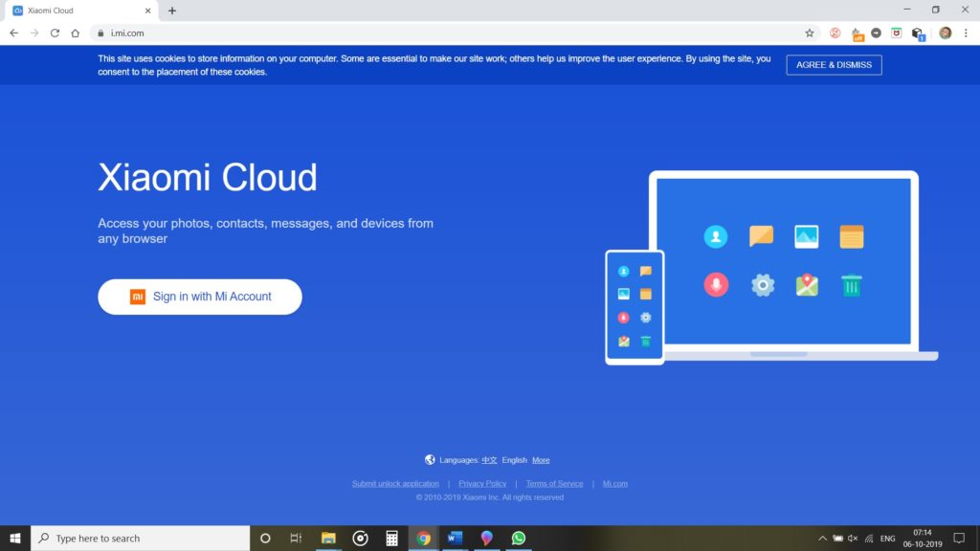Visit the Mi.com footer link
This screenshot has width=980, height=551.
[x=615, y=483]
